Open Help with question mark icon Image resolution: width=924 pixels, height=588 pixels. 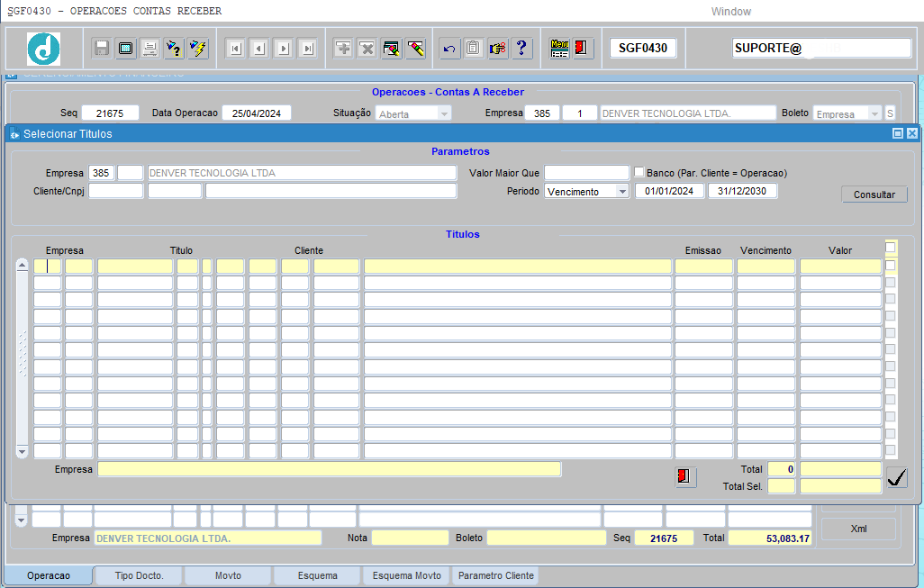coord(521,48)
